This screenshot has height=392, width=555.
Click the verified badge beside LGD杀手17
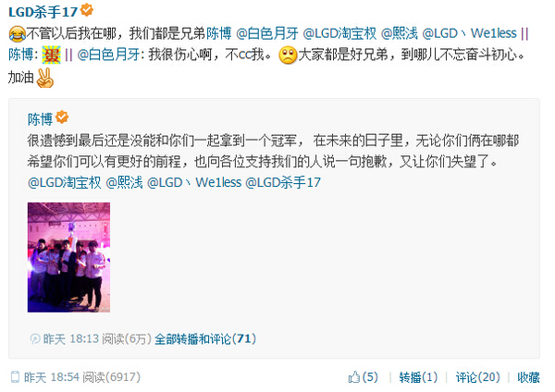pos(87,9)
